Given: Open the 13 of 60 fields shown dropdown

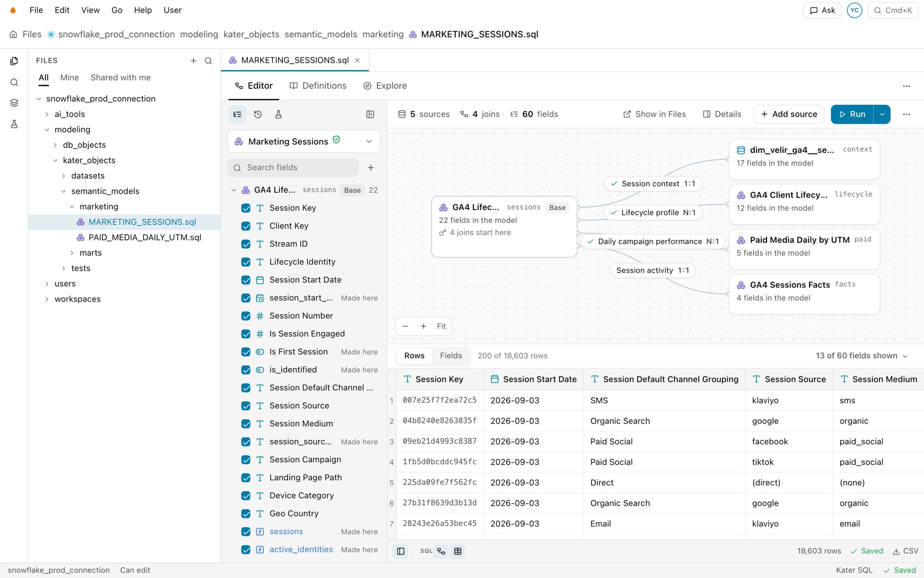Looking at the screenshot, I should pyautogui.click(x=862, y=356).
